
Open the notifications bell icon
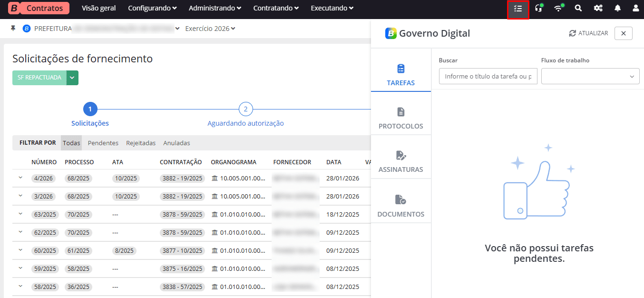pyautogui.click(x=617, y=9)
